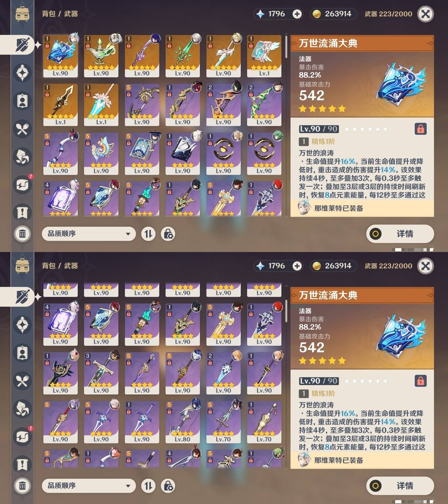Pick the golden lamp catalyst weapon
The image size is (448, 504).
tap(101, 56)
